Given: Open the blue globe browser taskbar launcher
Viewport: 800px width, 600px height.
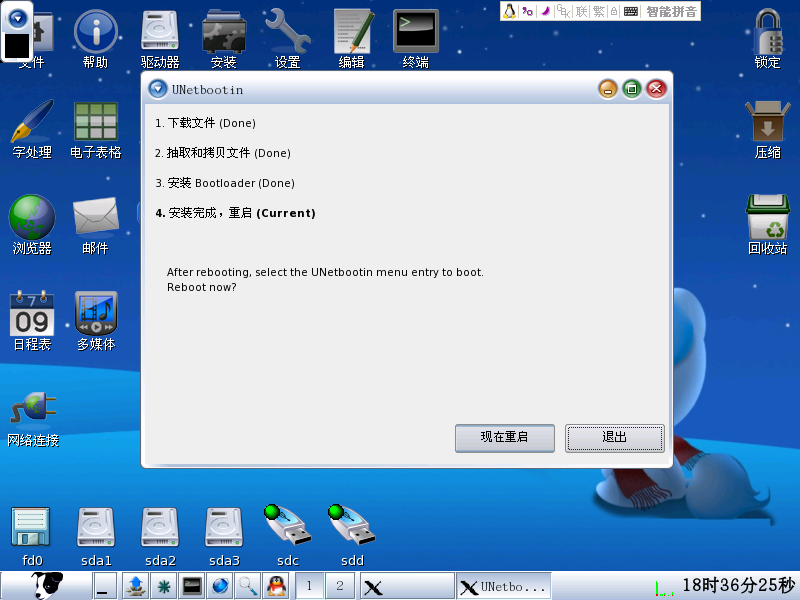Looking at the screenshot, I should coord(220,586).
